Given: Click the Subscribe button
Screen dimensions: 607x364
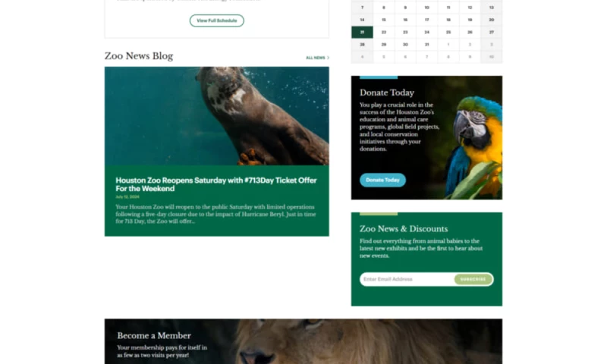Looking at the screenshot, I should 473,279.
